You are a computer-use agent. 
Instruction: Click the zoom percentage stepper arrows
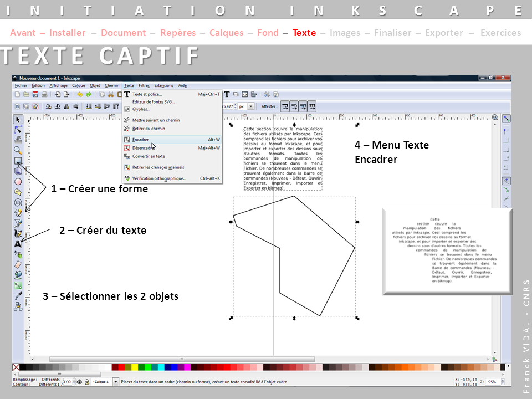503,382
